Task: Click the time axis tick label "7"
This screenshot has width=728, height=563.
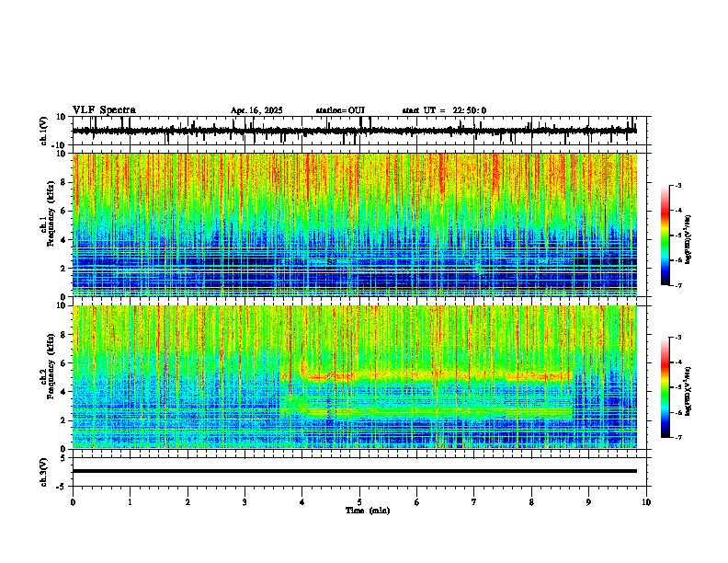Action: click(474, 502)
